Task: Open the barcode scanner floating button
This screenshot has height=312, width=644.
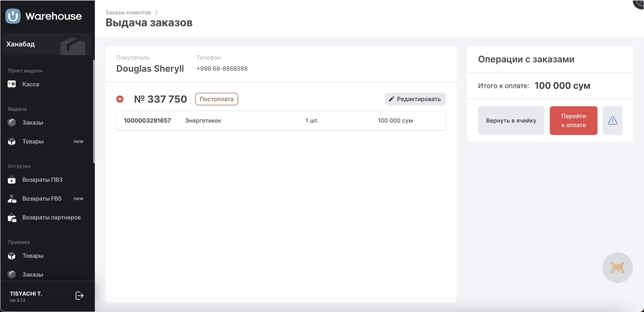Action: pyautogui.click(x=617, y=268)
